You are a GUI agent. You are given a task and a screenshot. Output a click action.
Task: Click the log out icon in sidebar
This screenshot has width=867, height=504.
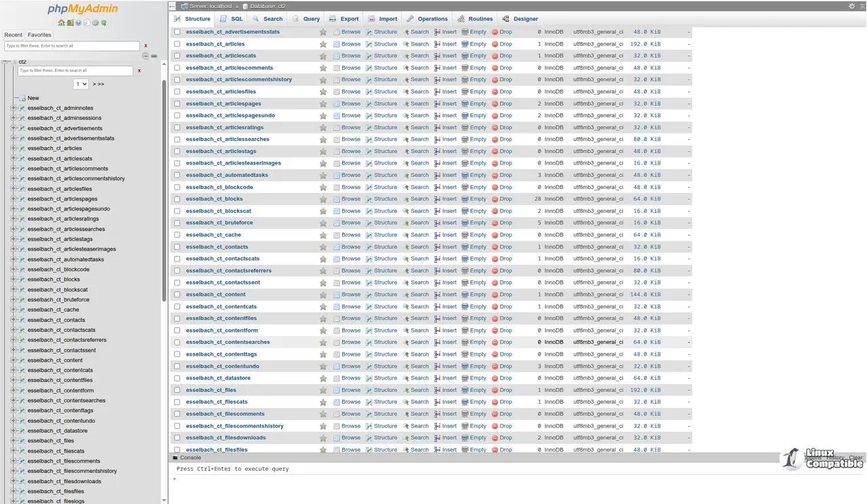(x=70, y=22)
